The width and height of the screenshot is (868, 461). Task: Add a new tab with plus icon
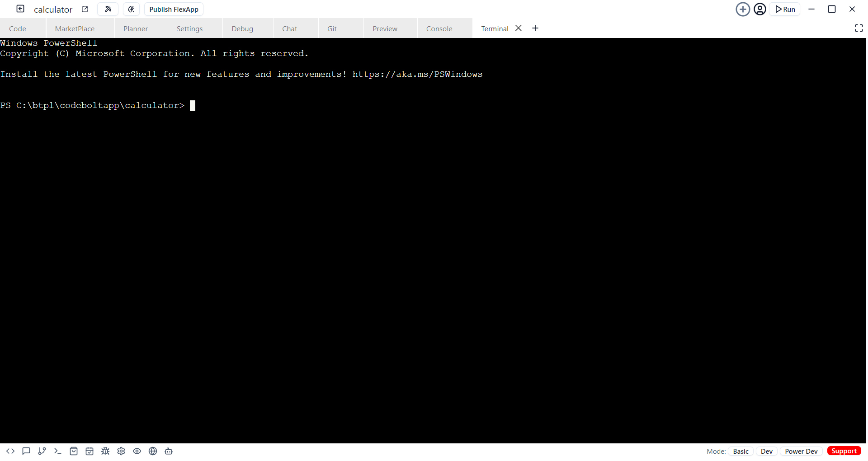click(x=535, y=28)
